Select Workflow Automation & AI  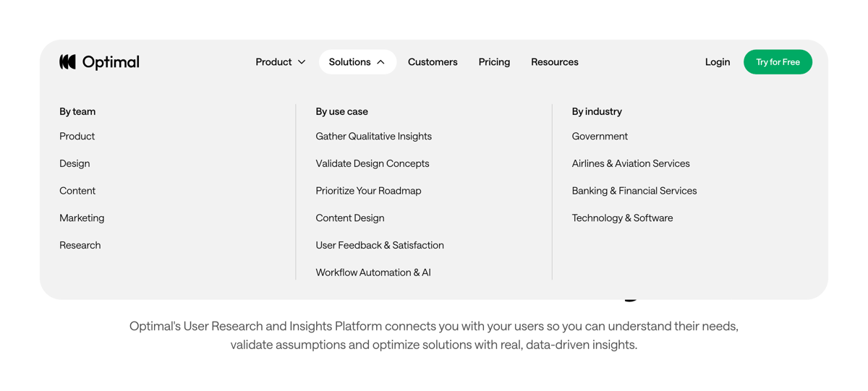[x=373, y=272]
